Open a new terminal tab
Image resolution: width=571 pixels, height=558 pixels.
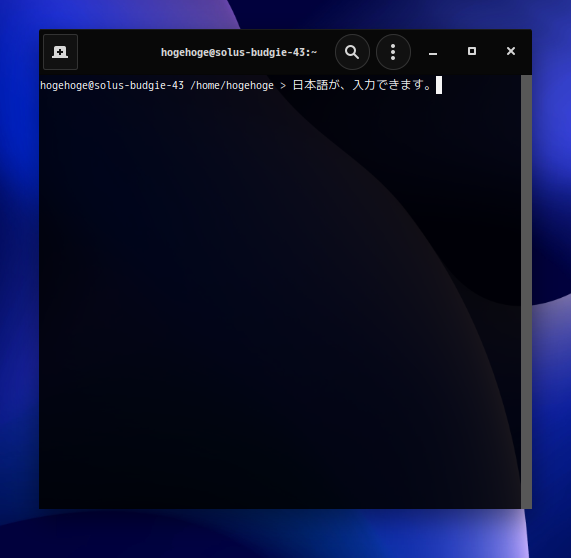[60, 52]
